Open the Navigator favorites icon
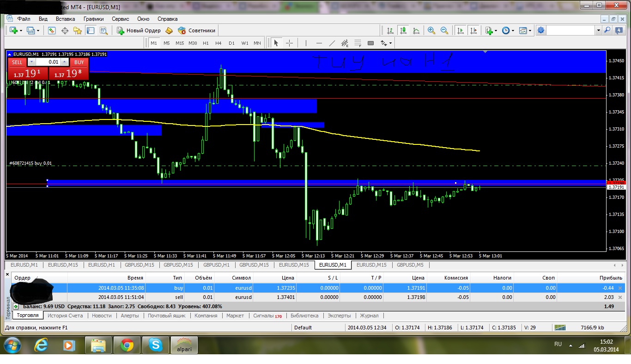Image resolution: width=631 pixels, height=364 pixels. click(78, 30)
